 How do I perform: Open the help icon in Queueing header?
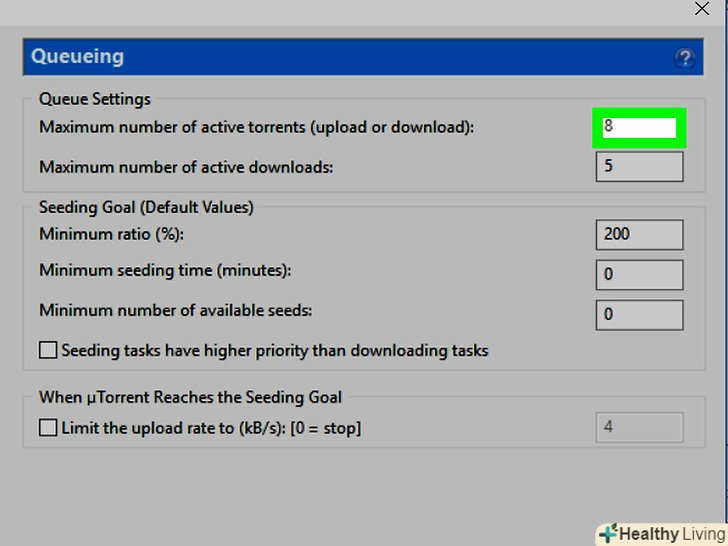pyautogui.click(x=684, y=58)
